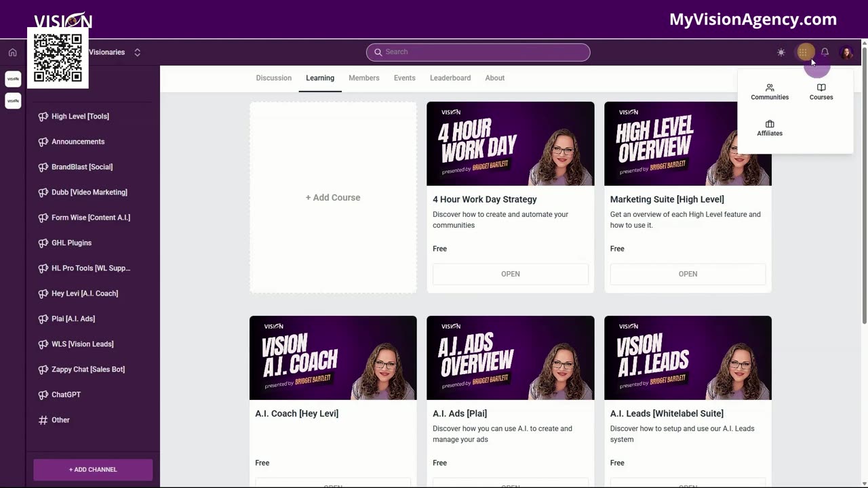
Task: Click the + Add Course placeholder card
Action: click(333, 197)
